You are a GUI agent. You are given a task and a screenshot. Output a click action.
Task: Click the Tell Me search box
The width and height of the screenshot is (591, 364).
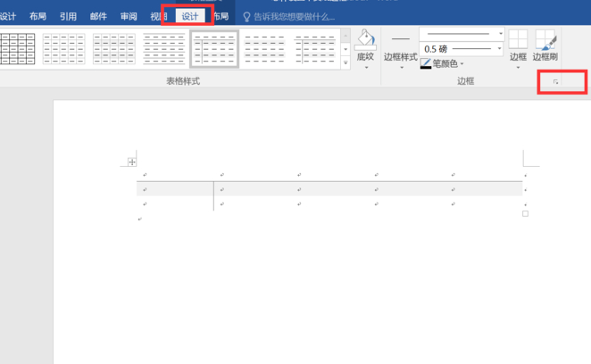295,17
